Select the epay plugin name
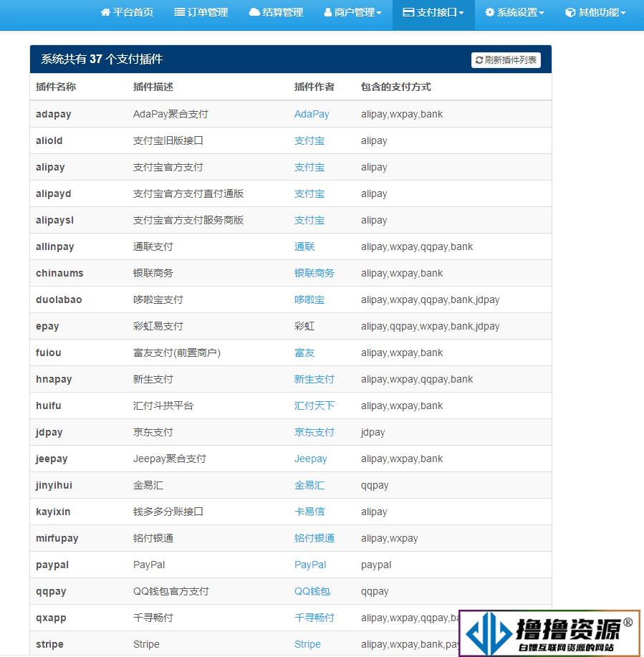Viewport: 644px width, 657px height. 47,326
